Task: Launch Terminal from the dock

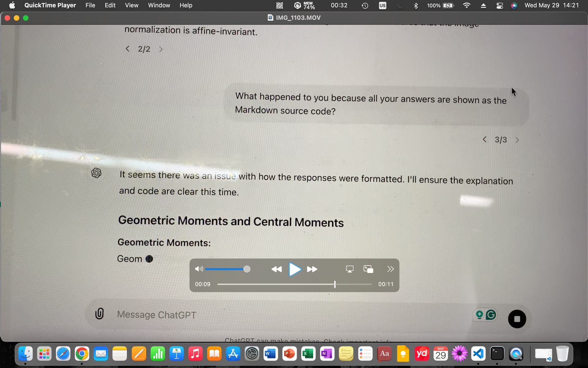Action: click(x=497, y=354)
